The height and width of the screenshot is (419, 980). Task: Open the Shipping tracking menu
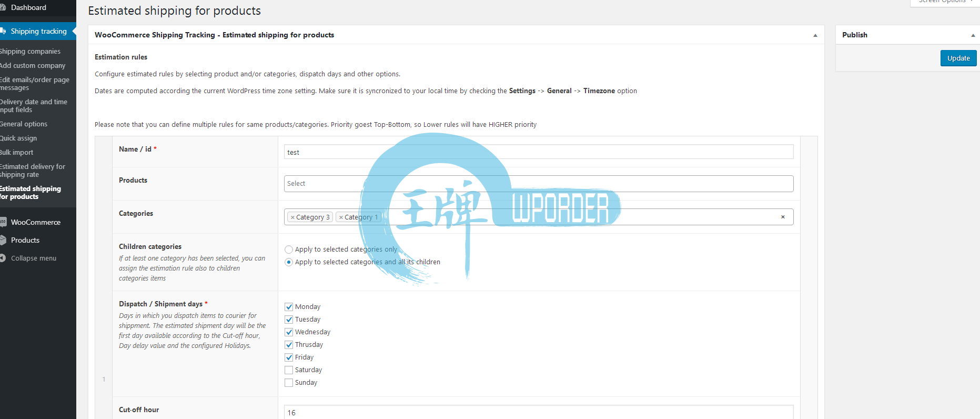click(38, 31)
